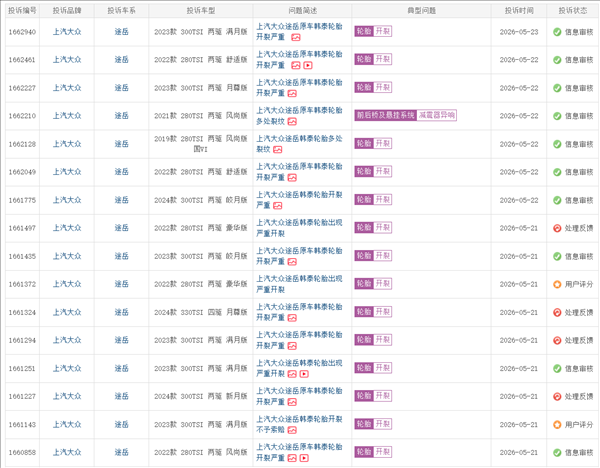Click 投诉品牌 column header
Viewport: 600px width, 468px height.
[x=67, y=11]
